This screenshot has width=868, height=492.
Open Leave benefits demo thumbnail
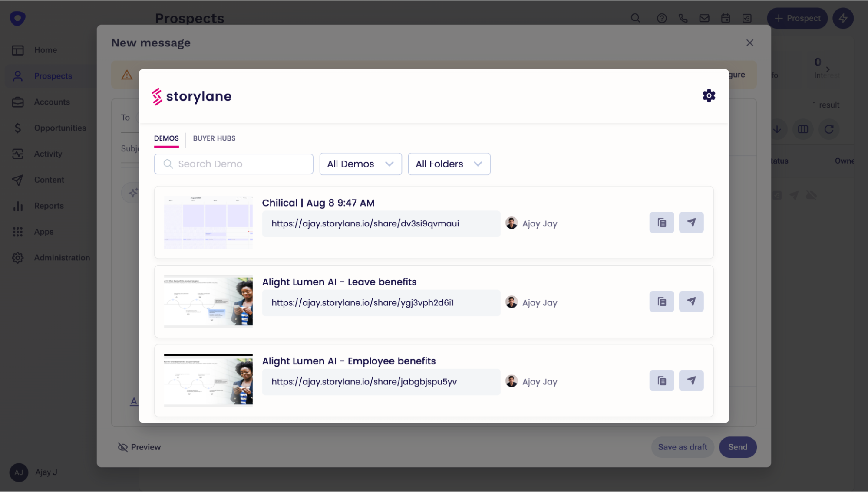(208, 301)
